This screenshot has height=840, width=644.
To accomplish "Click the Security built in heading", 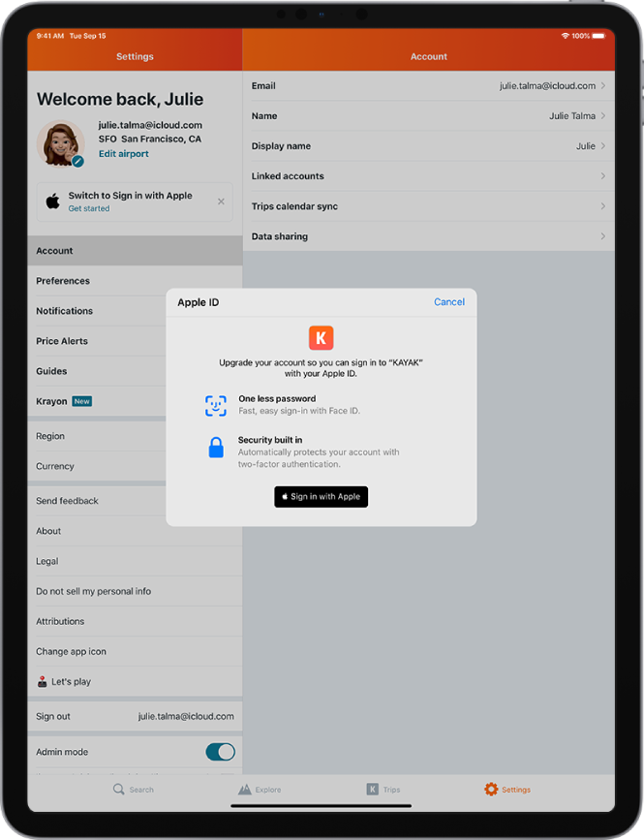I will [270, 440].
